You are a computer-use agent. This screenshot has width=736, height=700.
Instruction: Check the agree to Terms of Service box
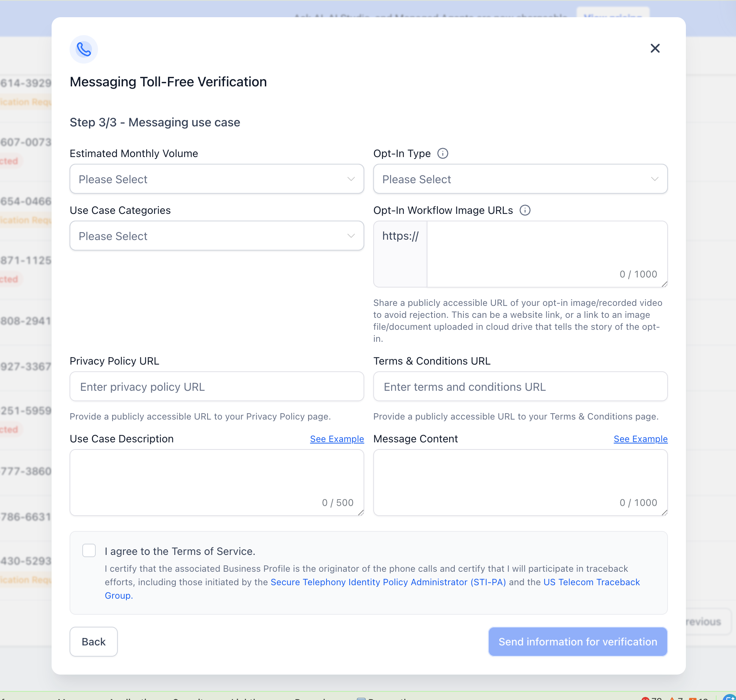(x=89, y=550)
